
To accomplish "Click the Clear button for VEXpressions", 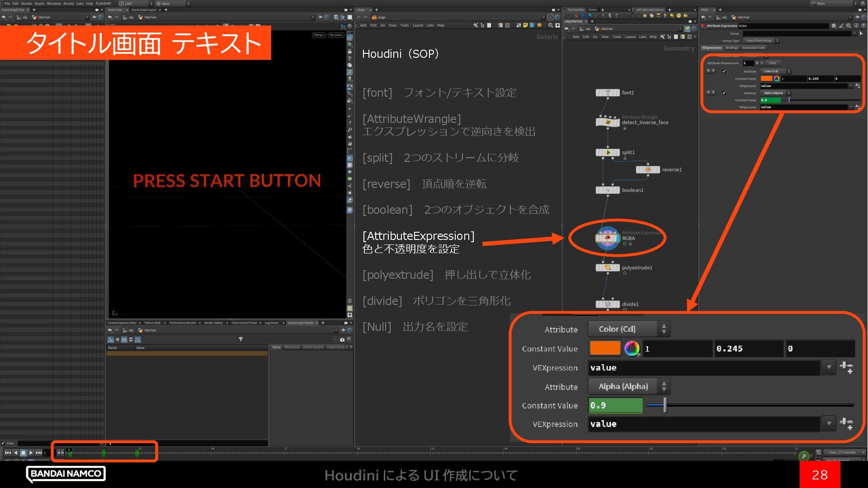I will pyautogui.click(x=772, y=63).
